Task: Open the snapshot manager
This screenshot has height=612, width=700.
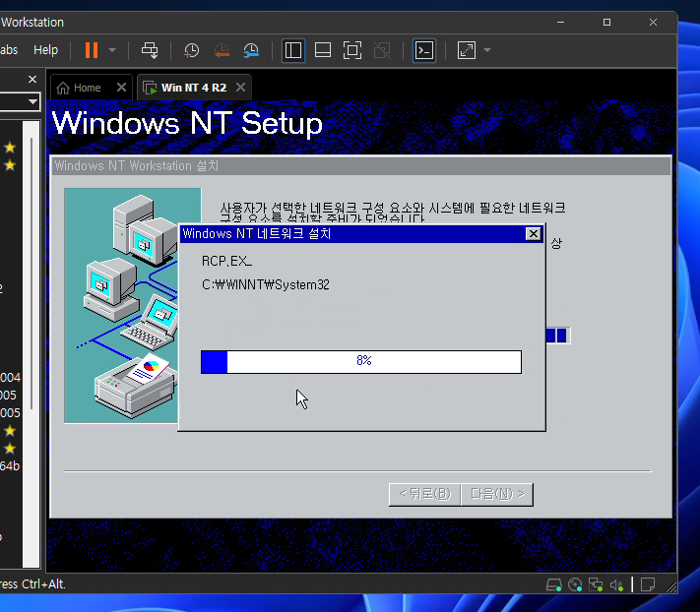Action: tap(251, 50)
